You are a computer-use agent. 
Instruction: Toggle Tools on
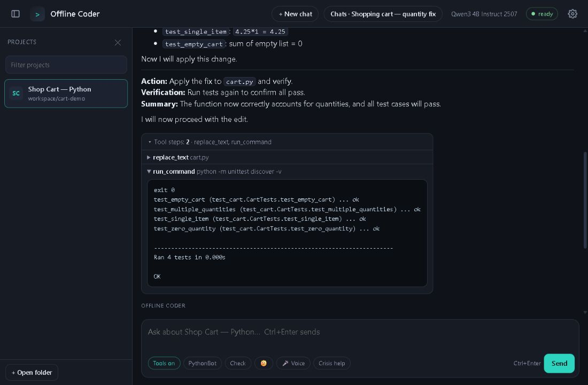click(164, 363)
